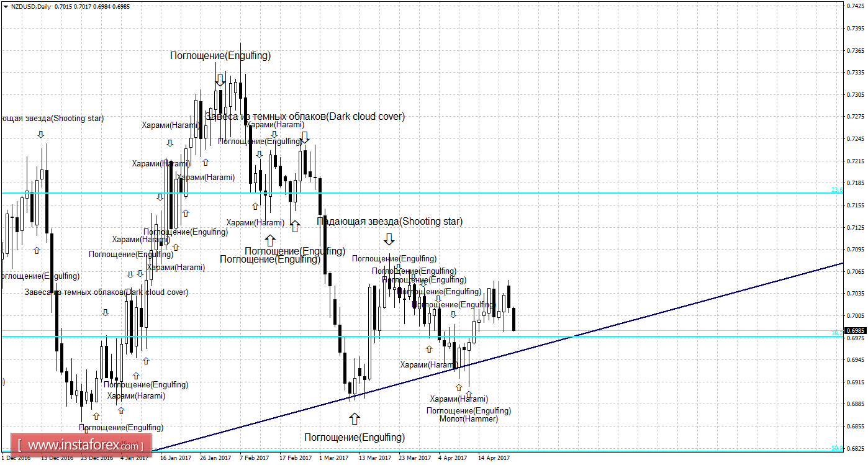Click the 0.7425 price axis label
Image resolution: width=868 pixels, height=465 pixels.
tap(855, 6)
